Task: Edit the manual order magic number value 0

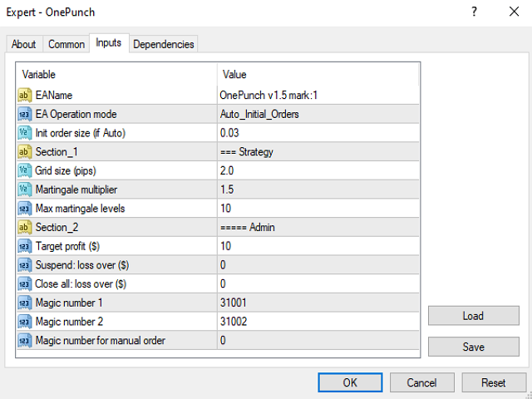Action: pos(318,341)
